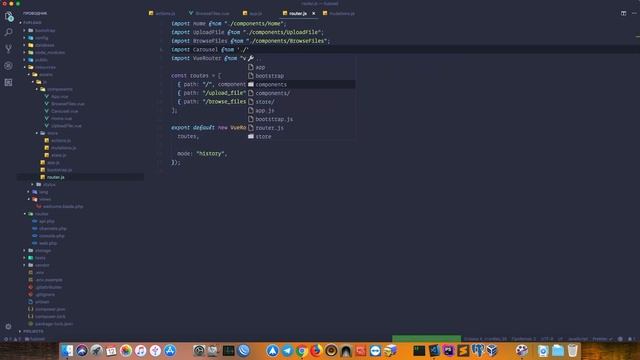Open Firefox from the Dock
This screenshot has height=360, width=640.
316,351
